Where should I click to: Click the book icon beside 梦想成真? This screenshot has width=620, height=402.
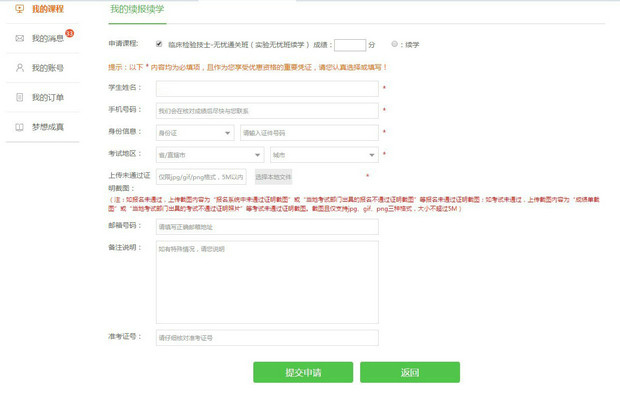[x=19, y=127]
